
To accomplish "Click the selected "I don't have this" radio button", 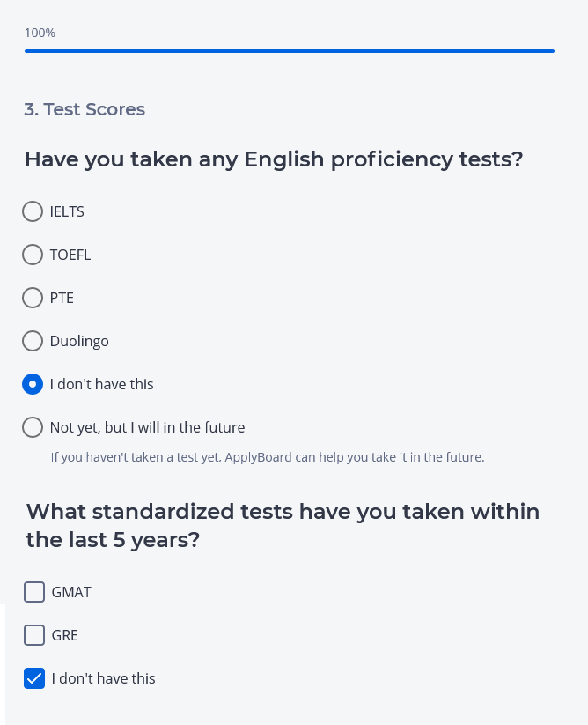I will click(33, 384).
